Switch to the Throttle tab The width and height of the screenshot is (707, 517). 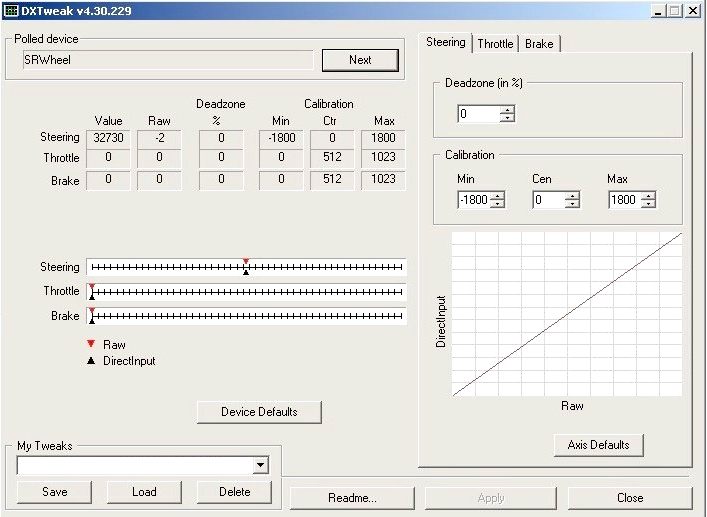coord(495,44)
